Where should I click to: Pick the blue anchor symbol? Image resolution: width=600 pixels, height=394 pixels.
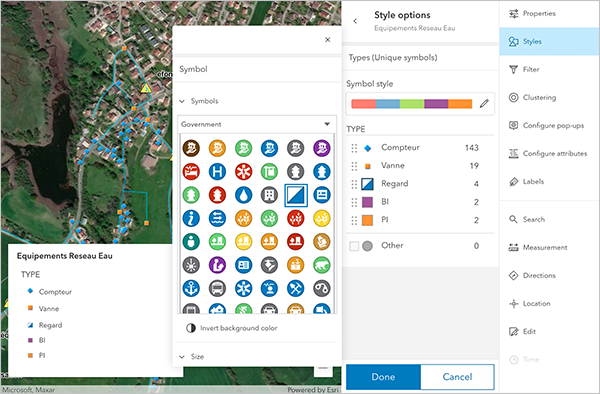click(191, 288)
